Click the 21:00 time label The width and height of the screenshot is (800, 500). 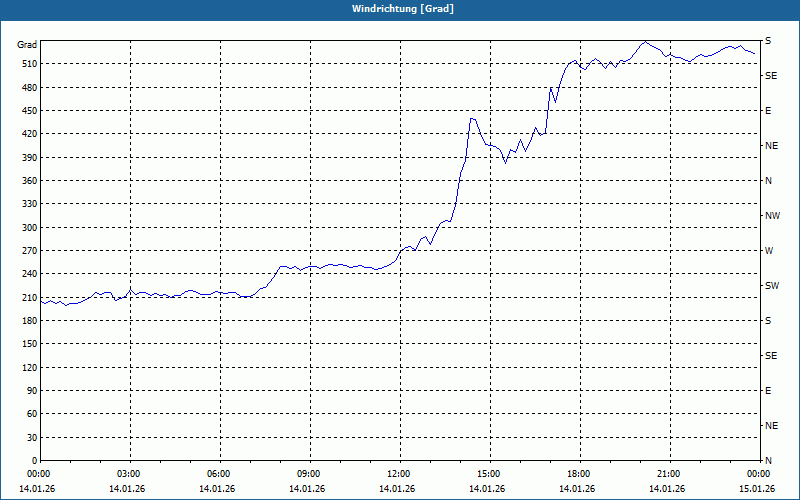(670, 474)
